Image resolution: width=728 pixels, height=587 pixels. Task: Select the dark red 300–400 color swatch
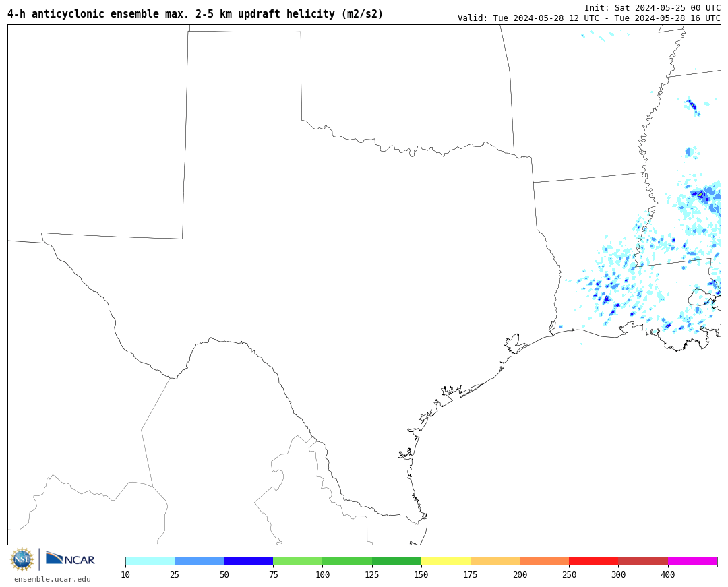(x=643, y=561)
